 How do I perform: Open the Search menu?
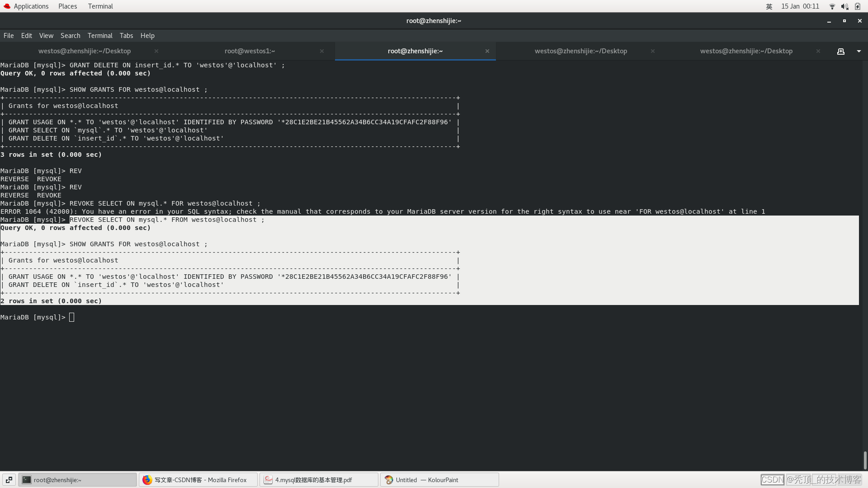coord(70,36)
